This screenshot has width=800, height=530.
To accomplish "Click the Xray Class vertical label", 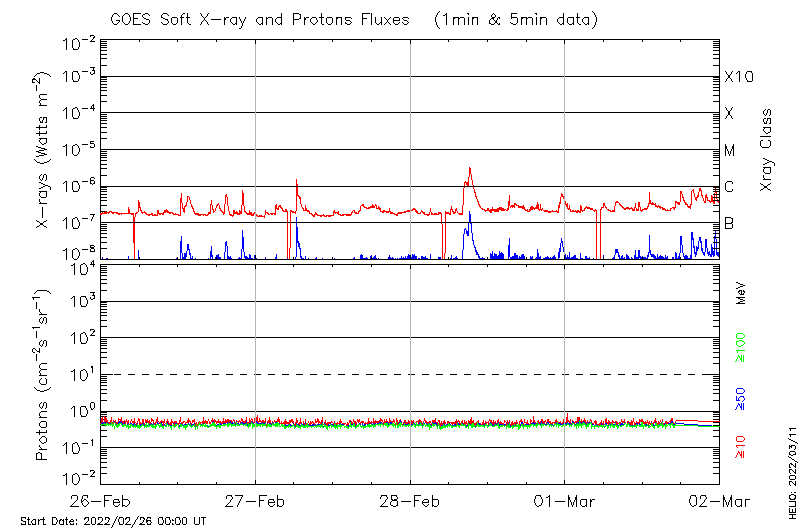I will click(x=767, y=150).
